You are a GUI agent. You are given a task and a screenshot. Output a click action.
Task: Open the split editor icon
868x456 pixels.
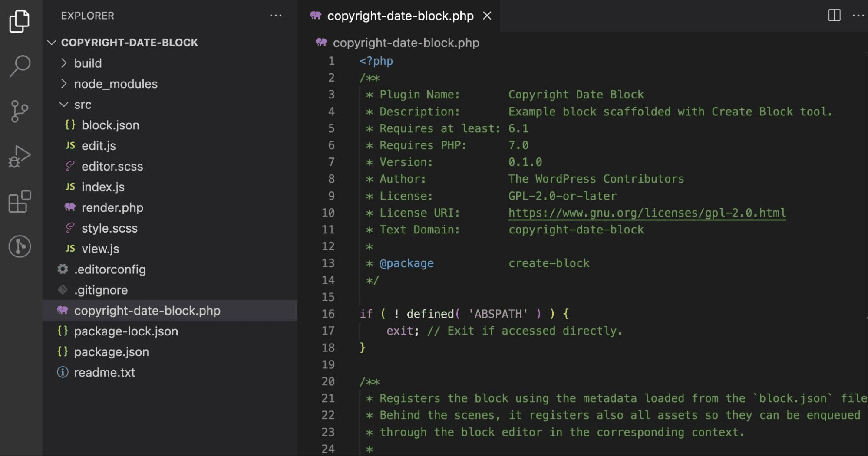pos(834,16)
